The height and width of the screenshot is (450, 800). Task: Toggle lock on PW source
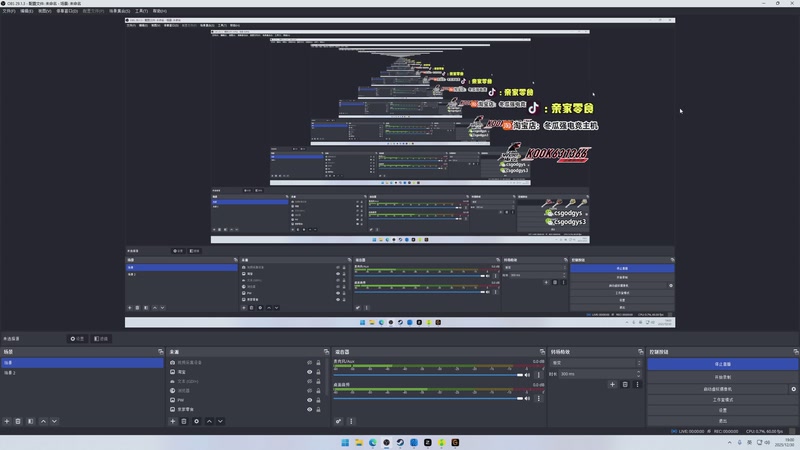click(318, 400)
